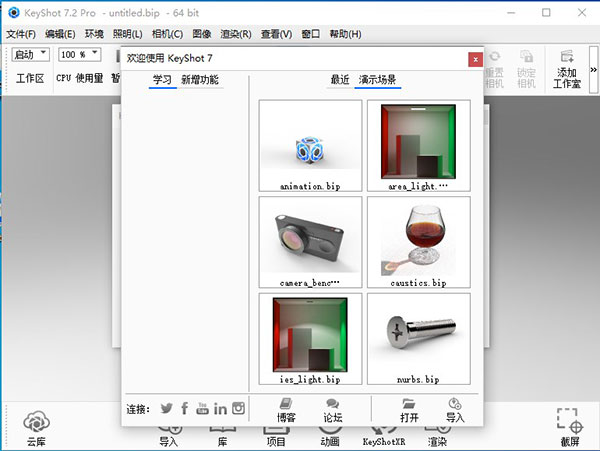
Task: Open the 动画 animation panel
Action: click(330, 437)
